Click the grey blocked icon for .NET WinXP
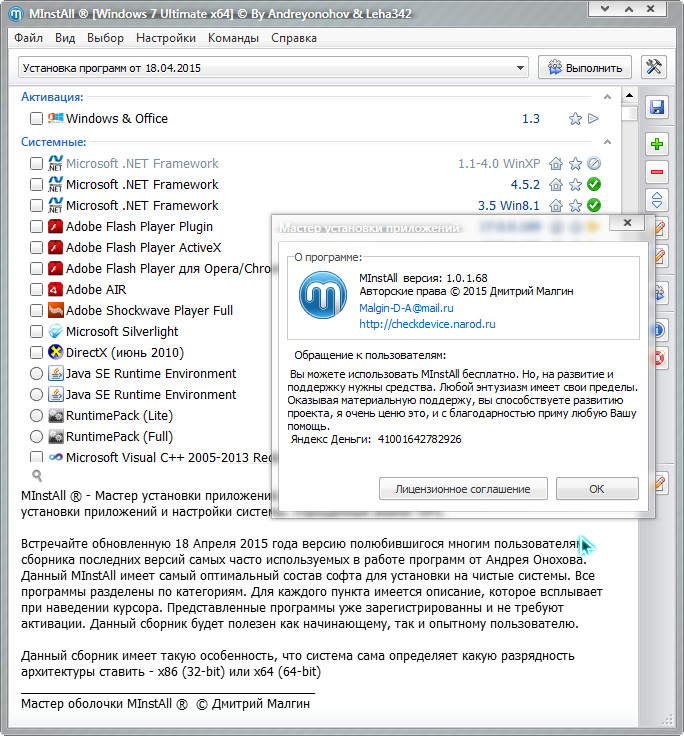This screenshot has height=736, width=684. (x=594, y=163)
